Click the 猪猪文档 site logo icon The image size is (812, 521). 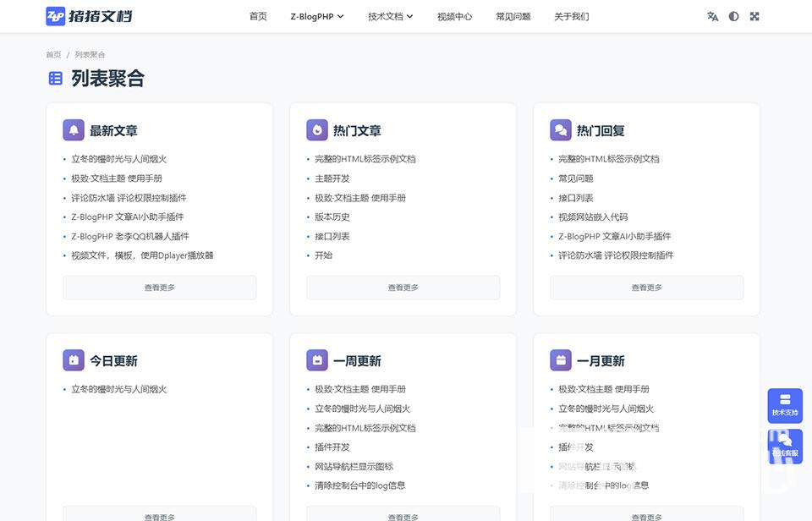pyautogui.click(x=54, y=16)
